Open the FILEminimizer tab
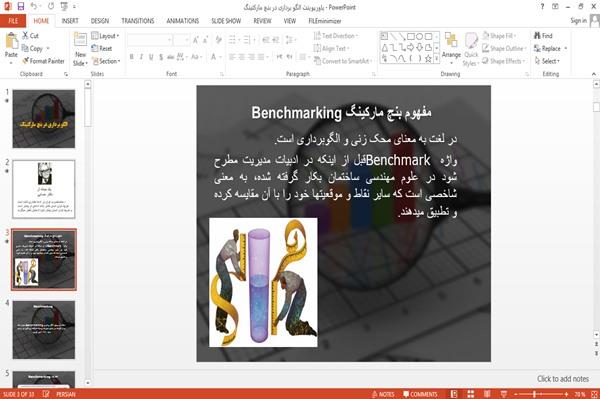 point(325,21)
